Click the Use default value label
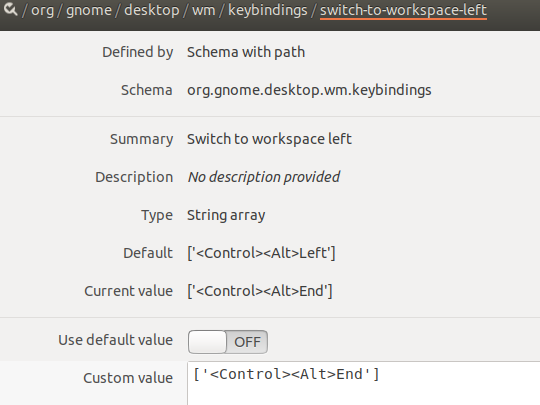The image size is (540, 405). pyautogui.click(x=115, y=340)
